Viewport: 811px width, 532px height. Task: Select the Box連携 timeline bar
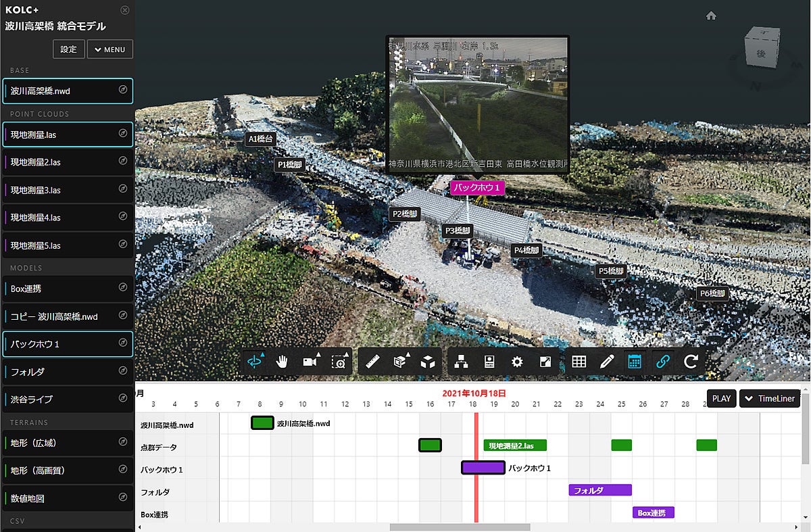pyautogui.click(x=654, y=512)
